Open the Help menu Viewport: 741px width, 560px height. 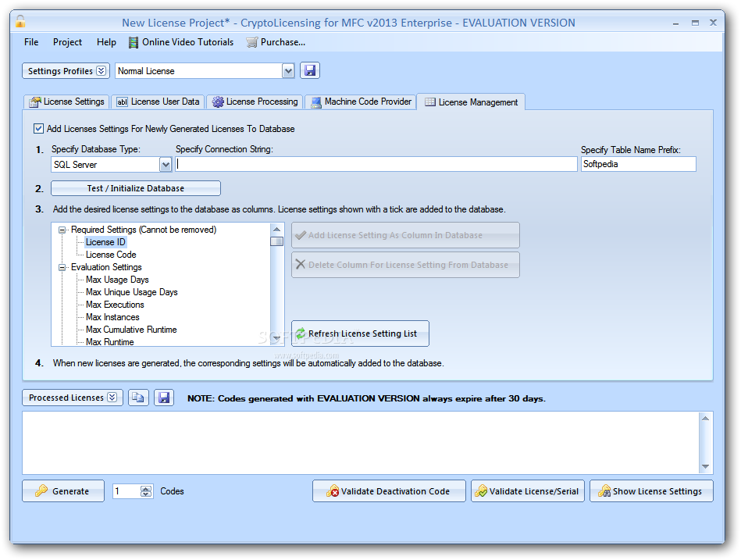(x=106, y=42)
